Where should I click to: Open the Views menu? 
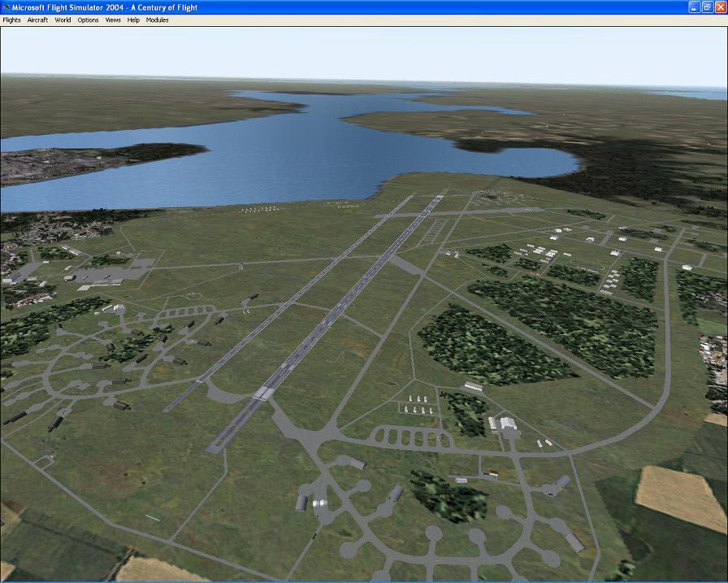pyautogui.click(x=113, y=20)
